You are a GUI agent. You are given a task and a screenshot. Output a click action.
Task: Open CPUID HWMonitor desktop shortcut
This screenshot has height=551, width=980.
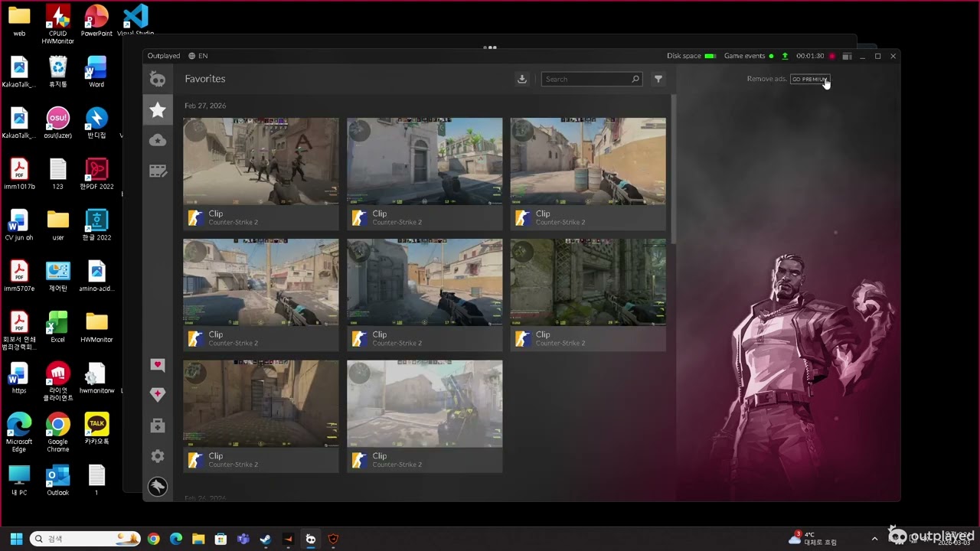[57, 23]
